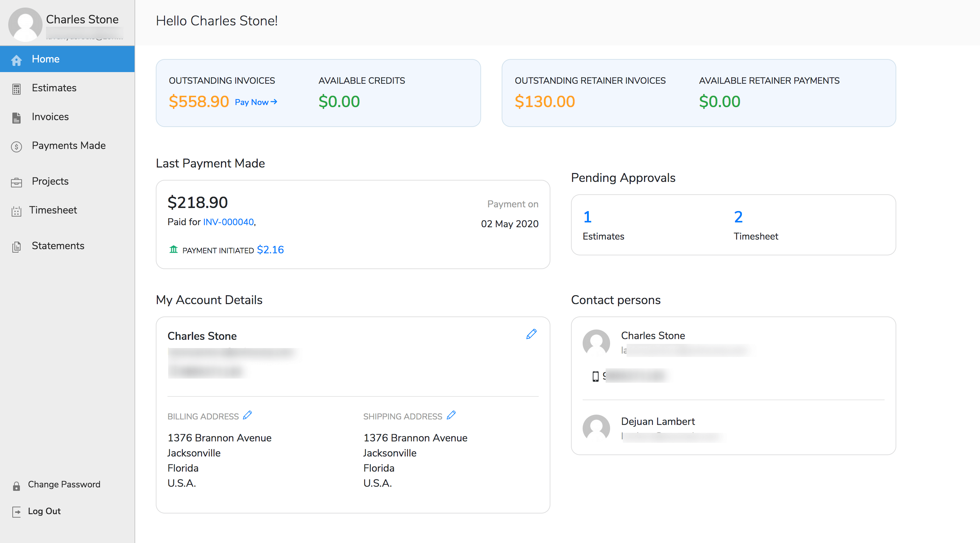980x543 pixels.
Task: Open Projects using the briefcase icon
Action: tap(16, 182)
